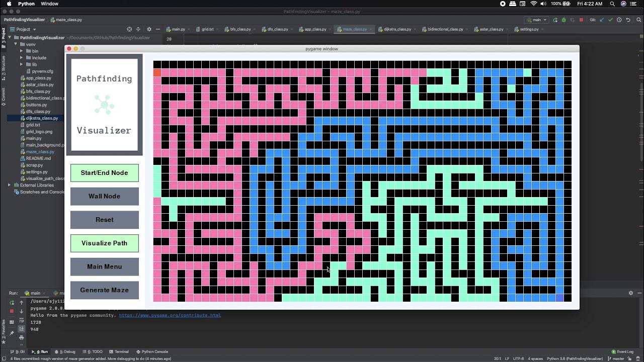Click the Git update project arrow icon

click(x=602, y=20)
